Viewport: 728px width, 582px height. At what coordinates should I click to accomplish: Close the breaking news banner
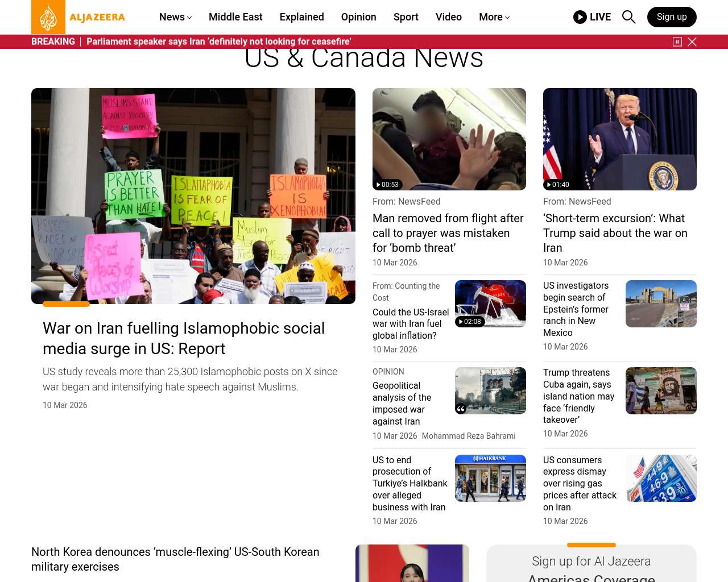692,41
